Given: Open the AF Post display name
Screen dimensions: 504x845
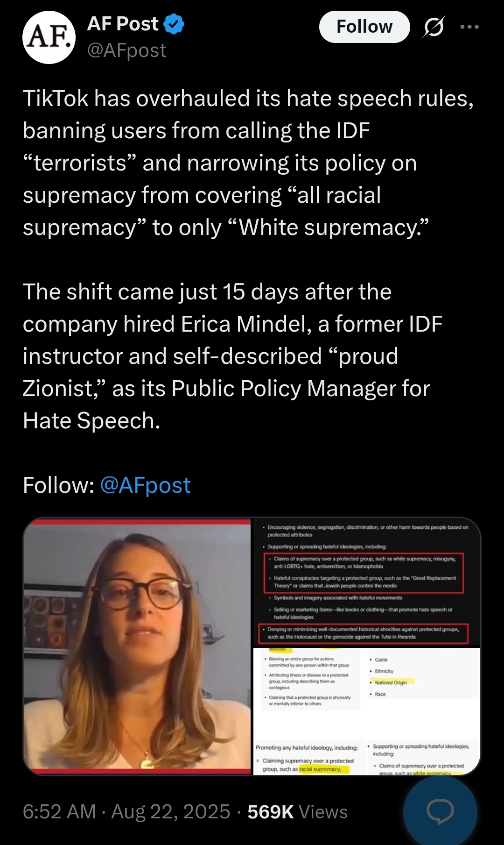Looking at the screenshot, I should pyautogui.click(x=123, y=24).
